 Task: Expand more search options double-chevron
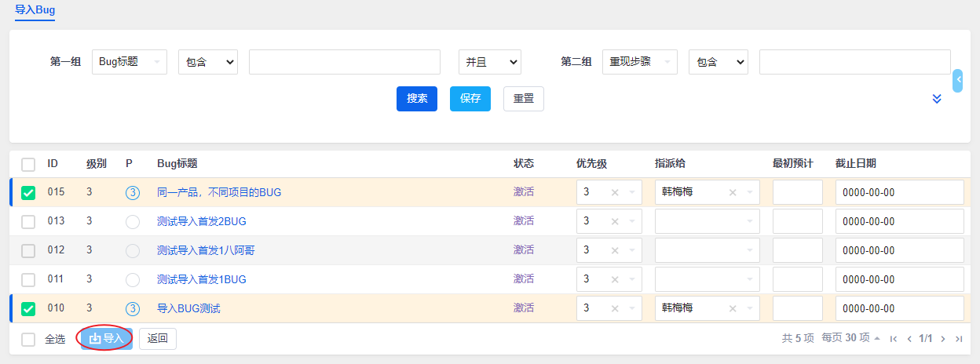click(937, 99)
